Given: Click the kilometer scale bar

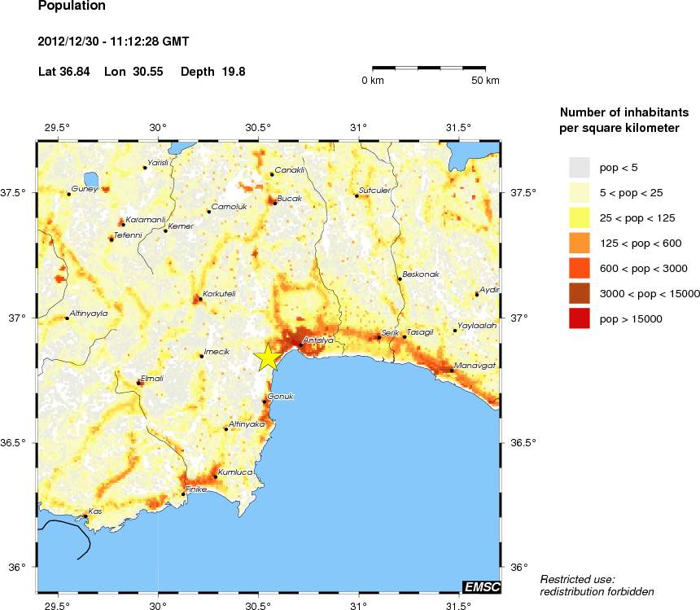Looking at the screenshot, I should click(x=429, y=68).
